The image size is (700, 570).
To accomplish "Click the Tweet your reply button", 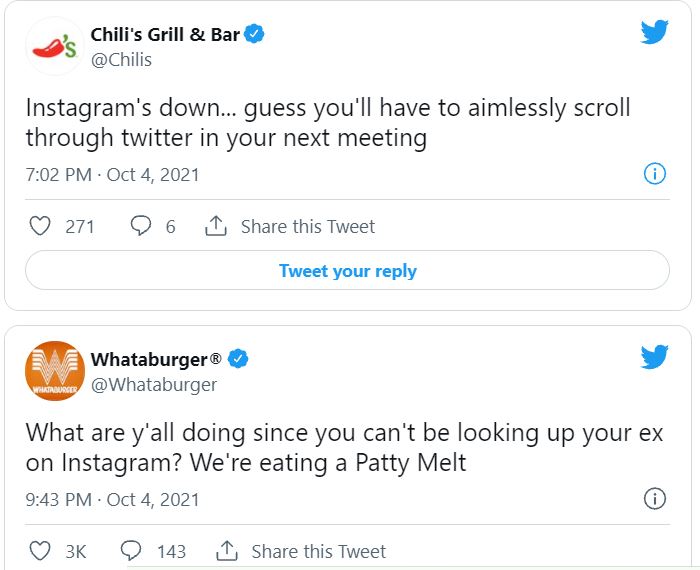I will click(347, 270).
